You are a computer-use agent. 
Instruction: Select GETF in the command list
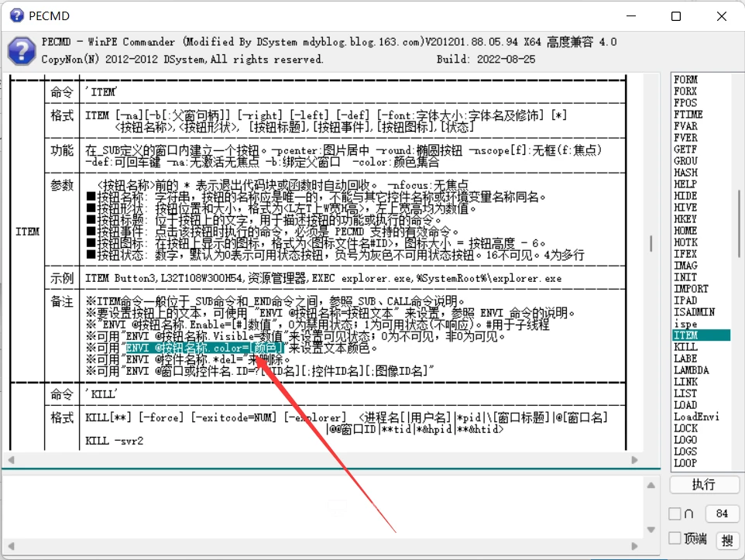[685, 149]
